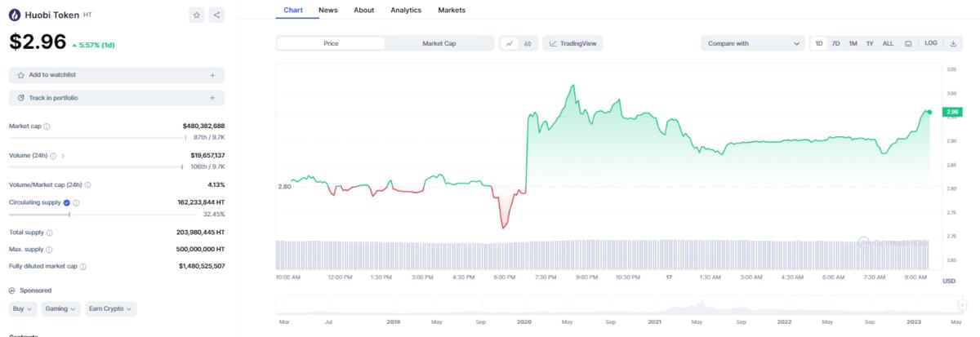Open the News tab
The width and height of the screenshot is (980, 337).
[x=328, y=10]
